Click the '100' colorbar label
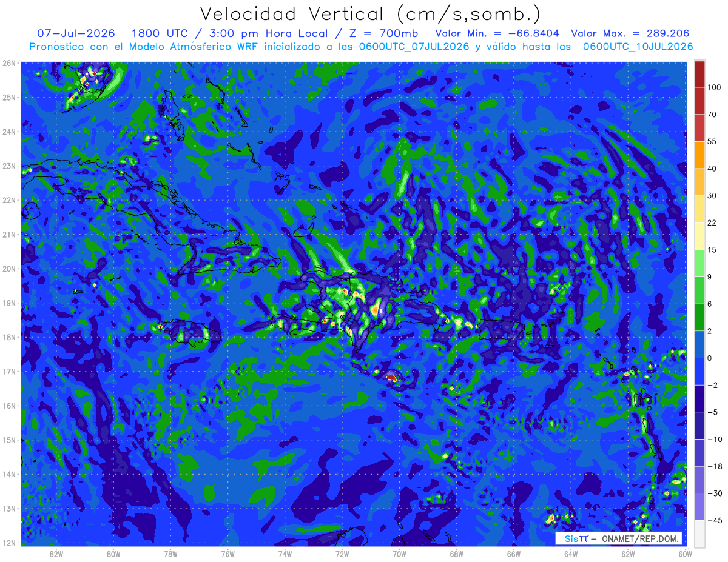Image resolution: width=728 pixels, height=562 pixels. coord(714,87)
